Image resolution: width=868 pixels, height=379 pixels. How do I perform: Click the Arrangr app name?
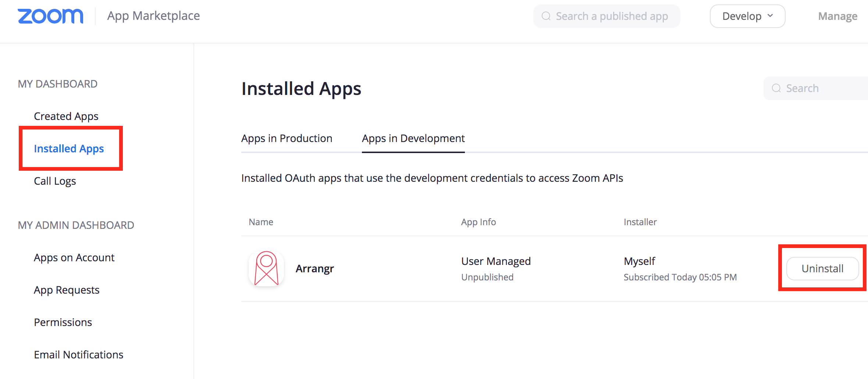[314, 269]
